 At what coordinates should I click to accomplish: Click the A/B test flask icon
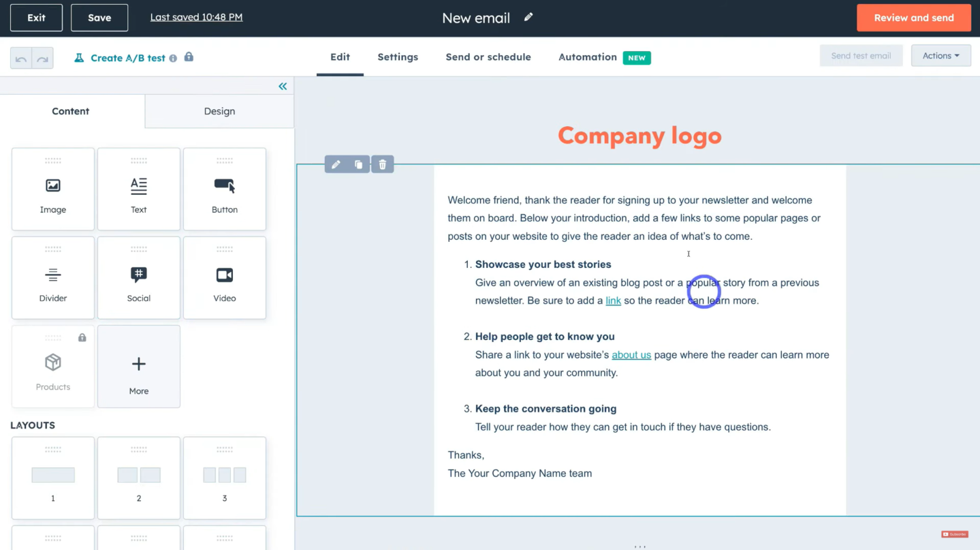tap(79, 58)
